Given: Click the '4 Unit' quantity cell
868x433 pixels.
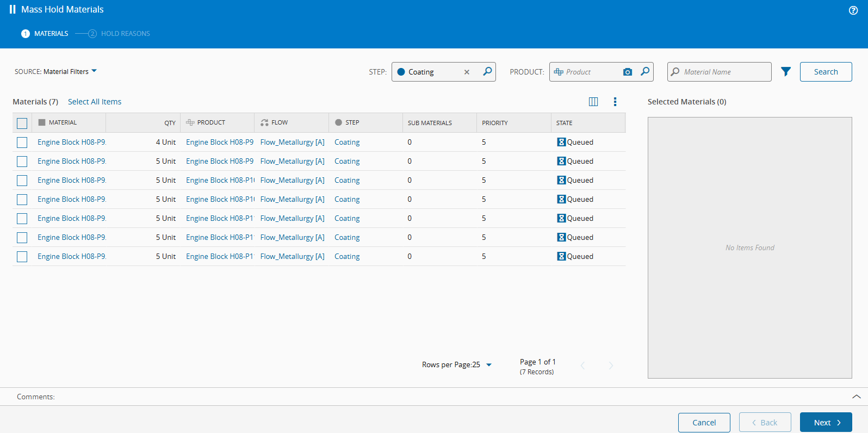Looking at the screenshot, I should [166, 142].
